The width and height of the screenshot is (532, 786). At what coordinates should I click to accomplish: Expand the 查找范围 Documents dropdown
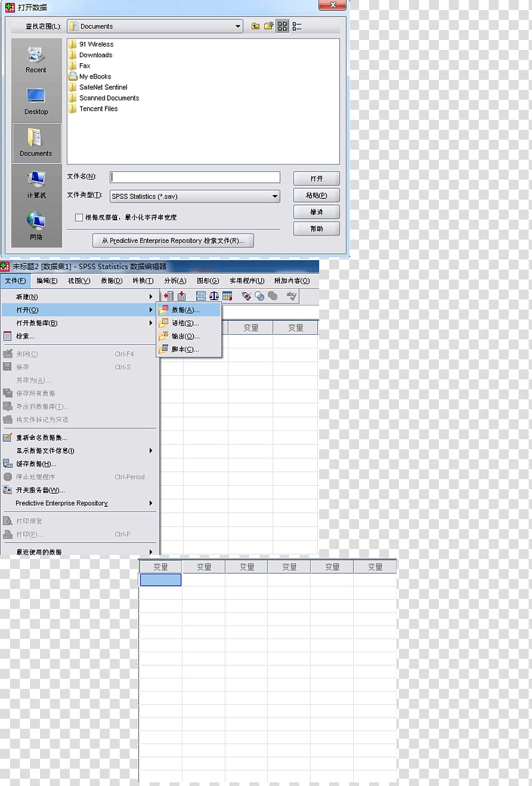click(238, 26)
